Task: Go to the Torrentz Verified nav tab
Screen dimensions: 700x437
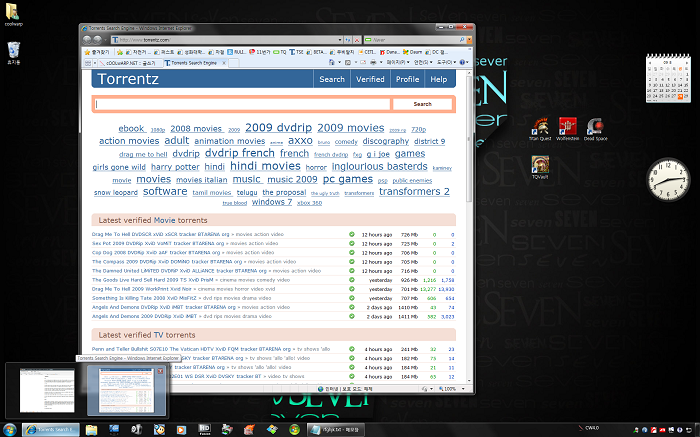Action: 370,79
